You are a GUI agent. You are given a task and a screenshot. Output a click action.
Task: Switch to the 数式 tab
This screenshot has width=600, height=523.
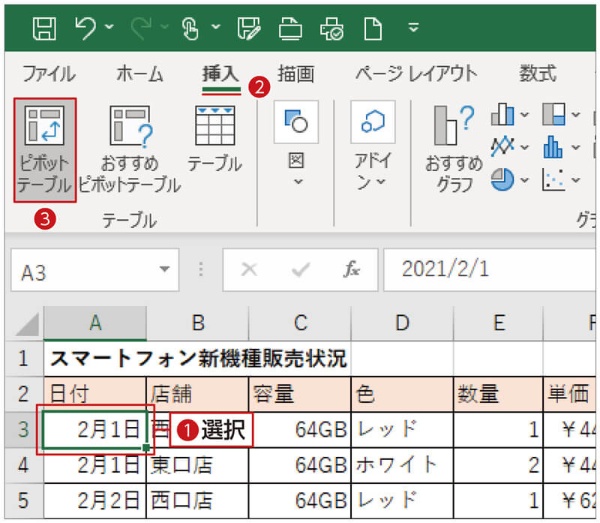538,73
